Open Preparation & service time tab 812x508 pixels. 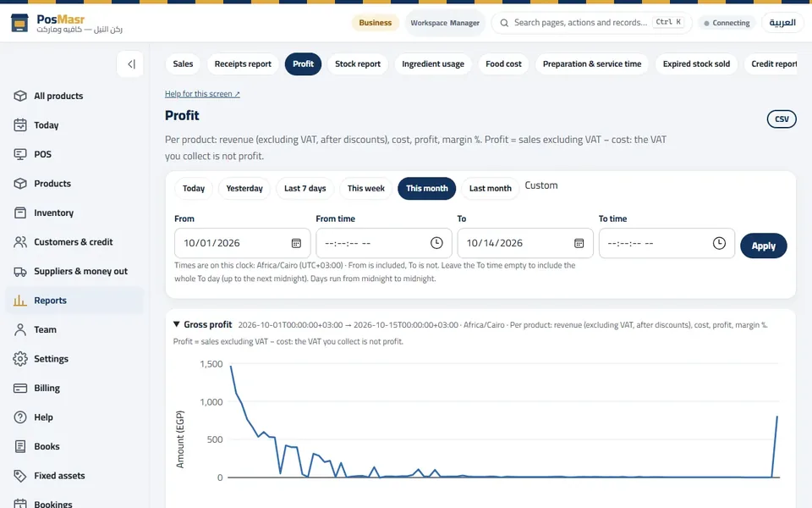592,63
